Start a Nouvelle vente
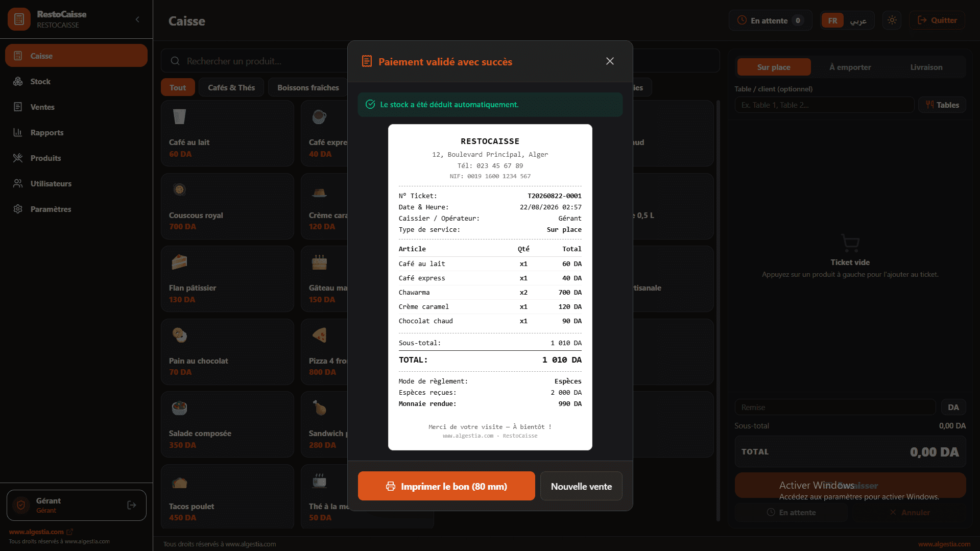The image size is (980, 551). 581,486
